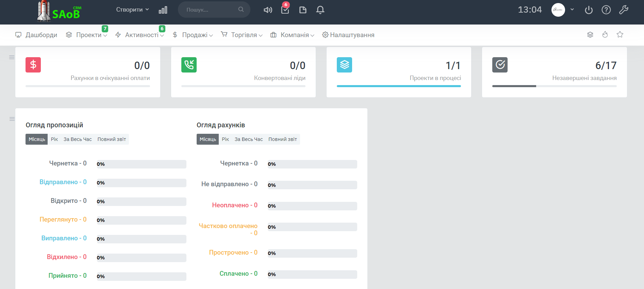Click the Неоплачено - 0 label
644x289 pixels.
[235, 205]
